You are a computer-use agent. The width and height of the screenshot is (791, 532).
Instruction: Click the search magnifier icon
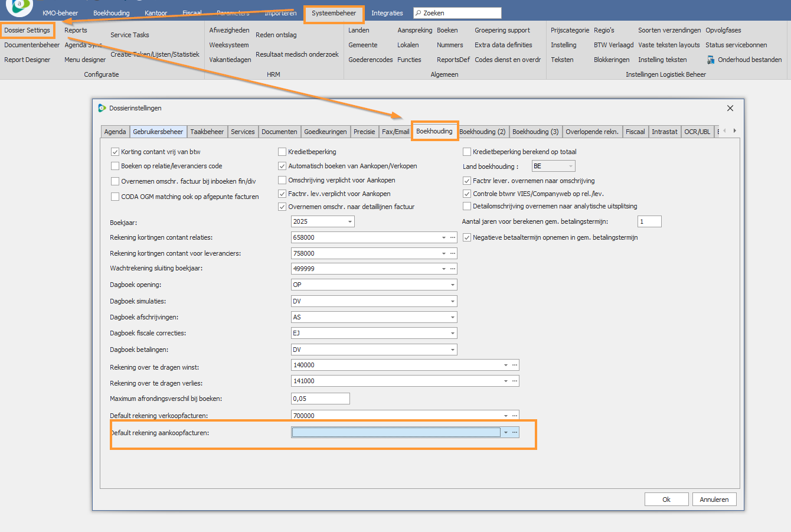pyautogui.click(x=418, y=13)
